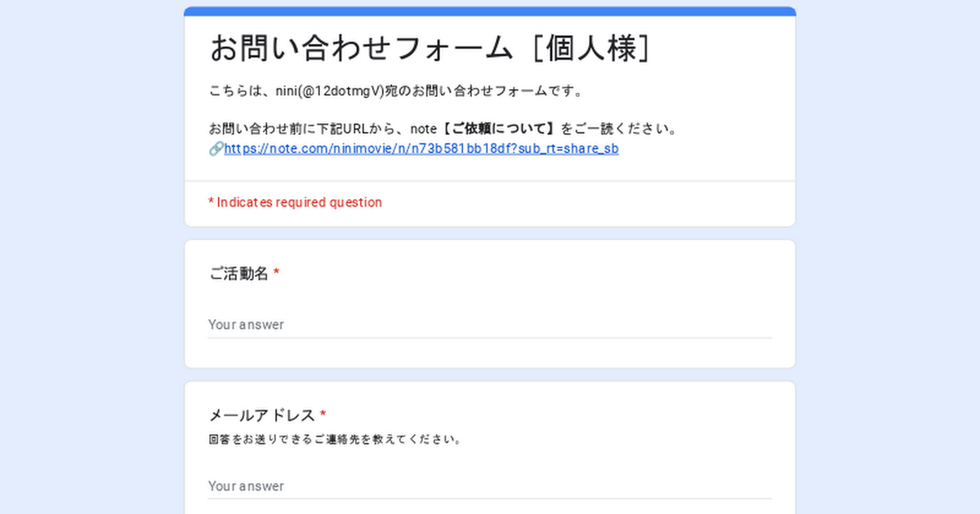Click the blue accent bar atop form
980x514 pixels.
point(490,11)
